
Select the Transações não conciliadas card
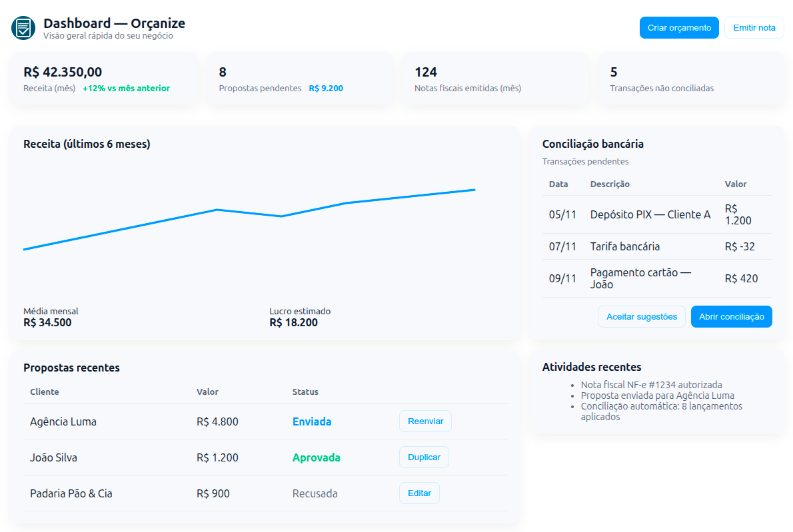point(690,79)
